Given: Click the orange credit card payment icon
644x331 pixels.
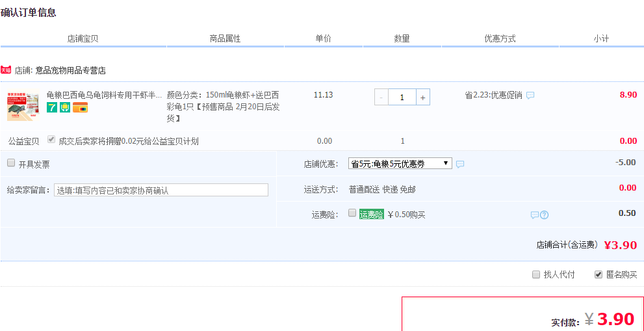Looking at the screenshot, I should click(x=80, y=108).
